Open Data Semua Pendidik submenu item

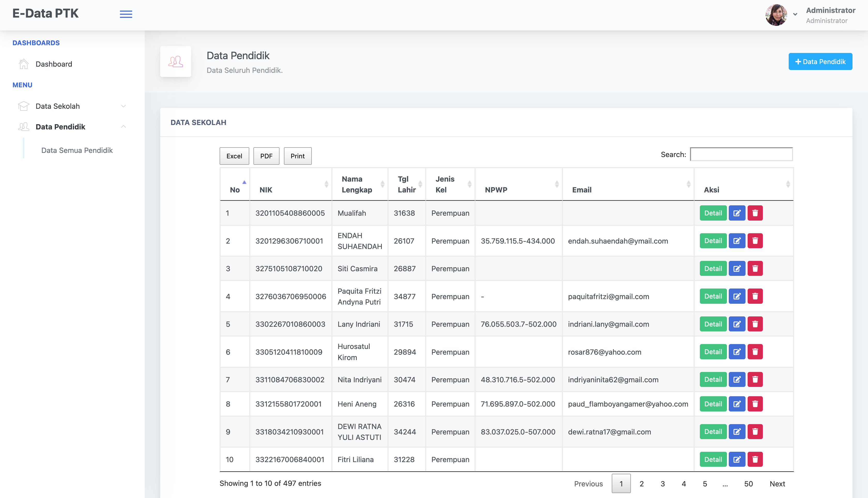click(77, 150)
